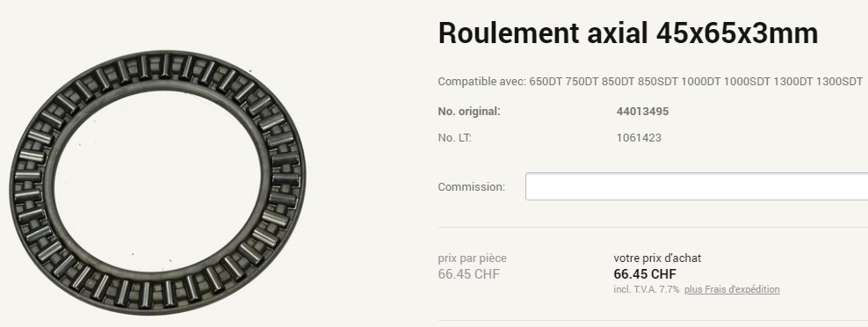Click the 1000DT compatible model

click(700, 82)
